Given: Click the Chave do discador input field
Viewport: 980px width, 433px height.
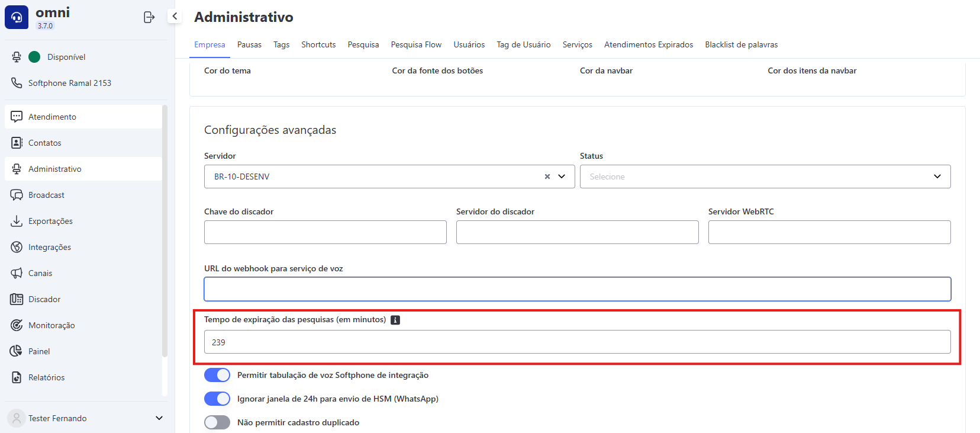Looking at the screenshot, I should 325,232.
